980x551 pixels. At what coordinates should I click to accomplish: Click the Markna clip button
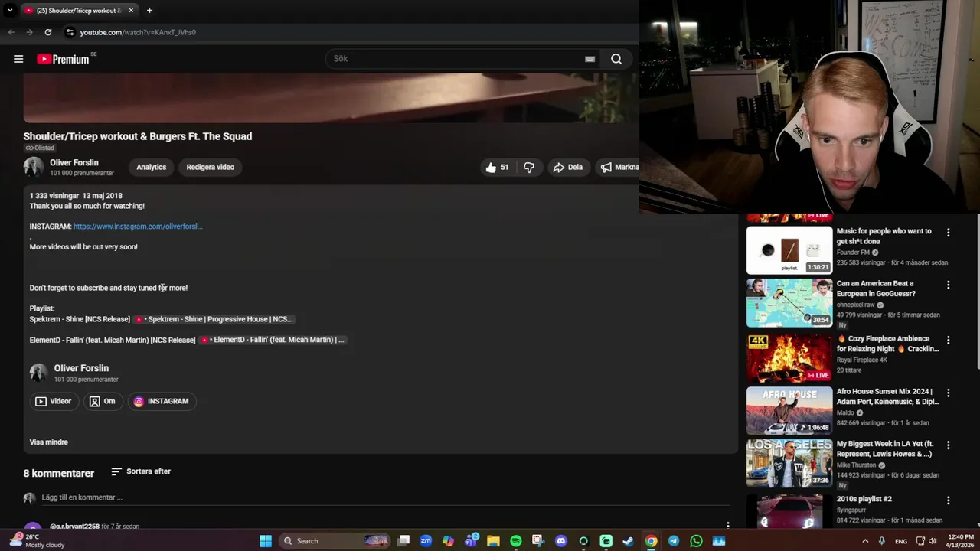pos(619,167)
